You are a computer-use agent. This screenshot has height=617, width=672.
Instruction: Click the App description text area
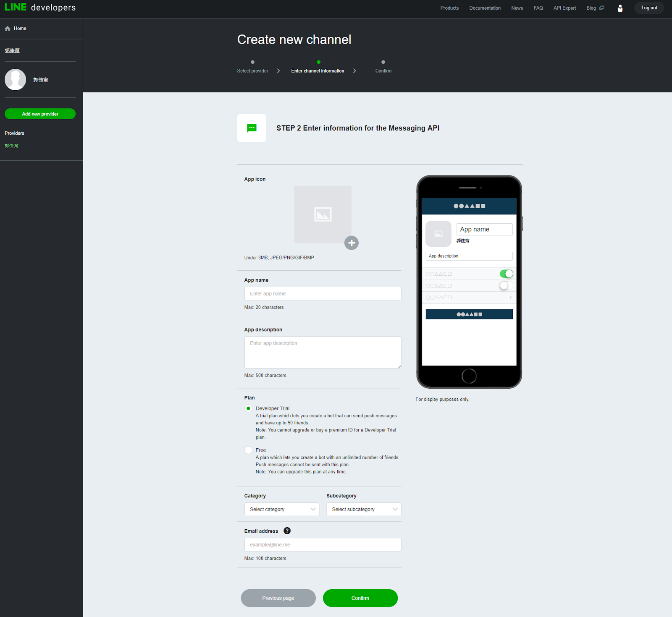(x=323, y=352)
